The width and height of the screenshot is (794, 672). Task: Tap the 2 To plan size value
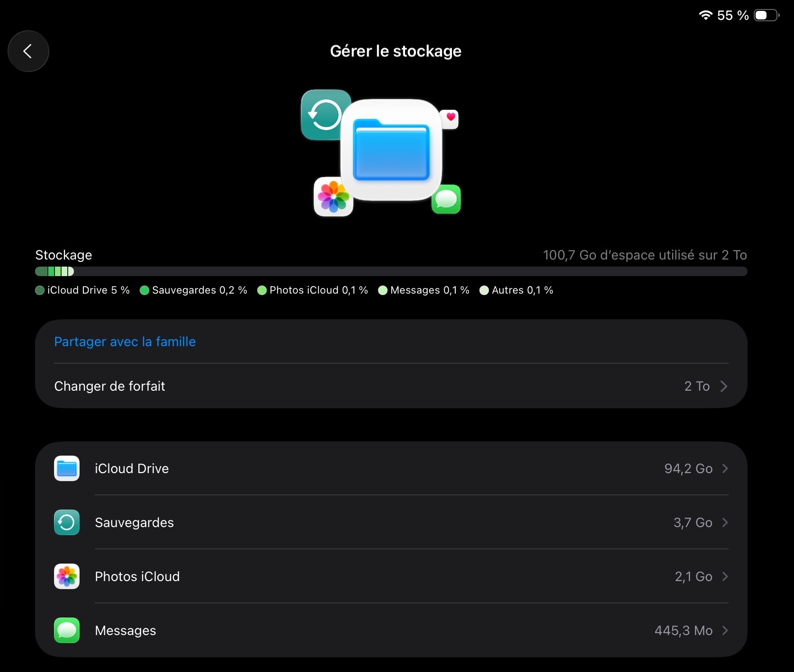pos(697,386)
